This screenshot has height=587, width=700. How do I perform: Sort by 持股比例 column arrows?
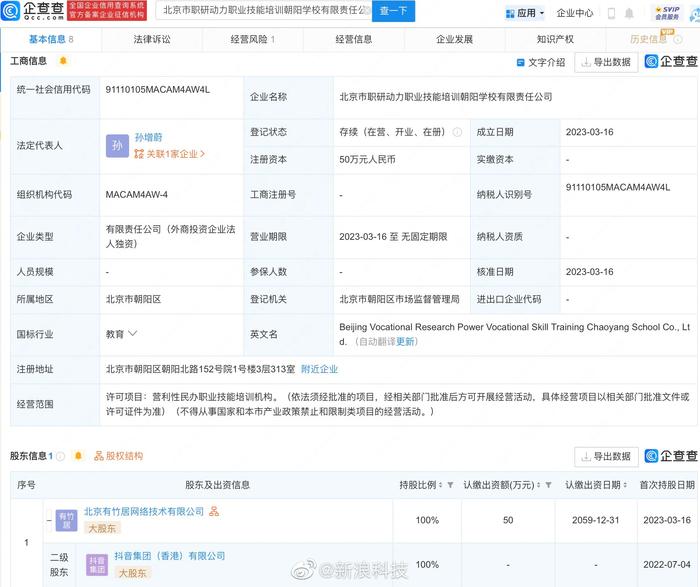click(441, 485)
